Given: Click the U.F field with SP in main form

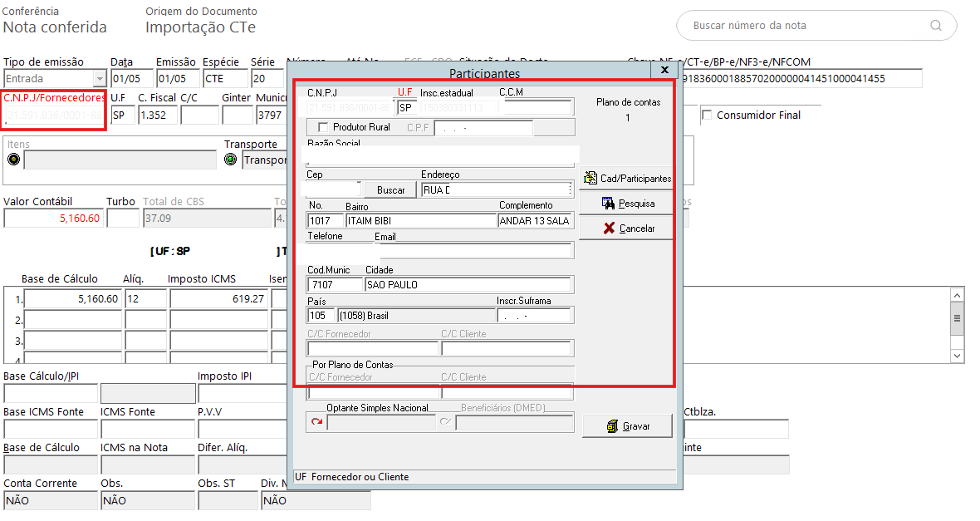Looking at the screenshot, I should 123,115.
